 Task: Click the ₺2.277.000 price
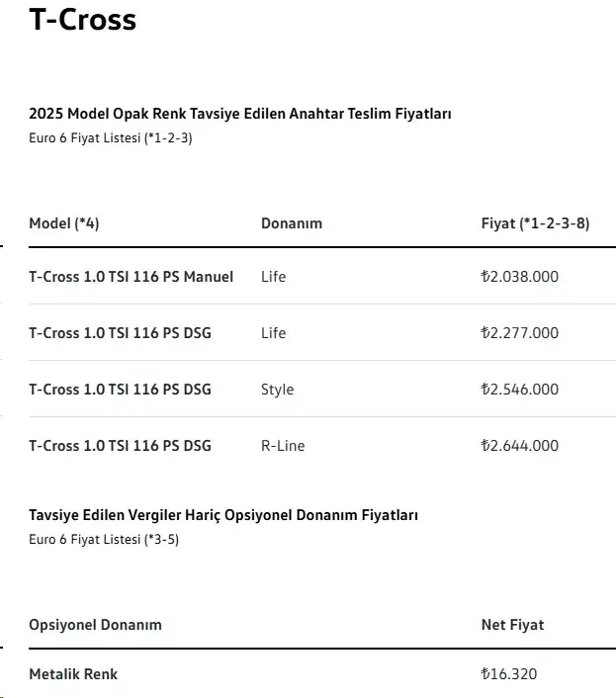pos(520,333)
